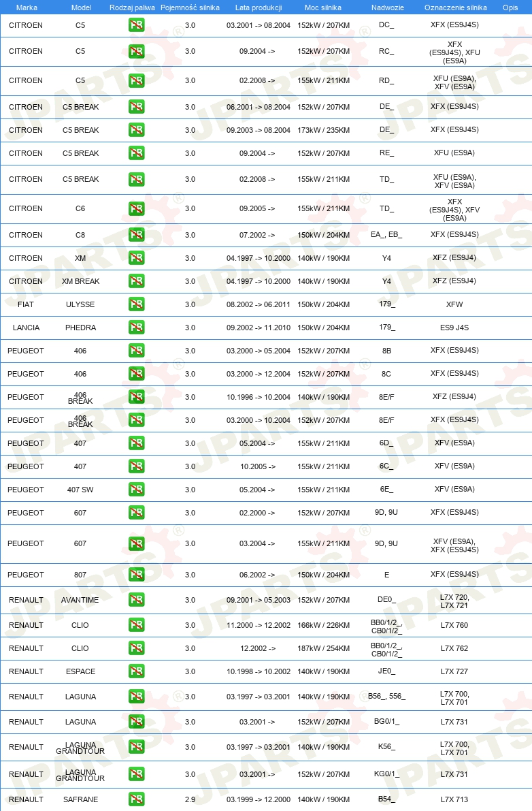Viewport: 532px width, 811px height.
Task: Select the 10.2005 -> production date
Action: click(258, 466)
